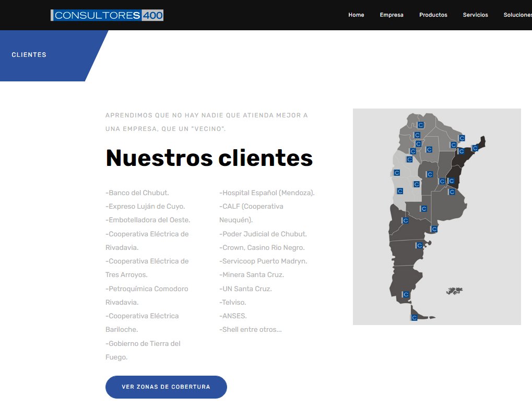Click the 'Poder Judicial de Chubut' entry
Image resolution: width=532 pixels, height=420 pixels.
point(263,234)
